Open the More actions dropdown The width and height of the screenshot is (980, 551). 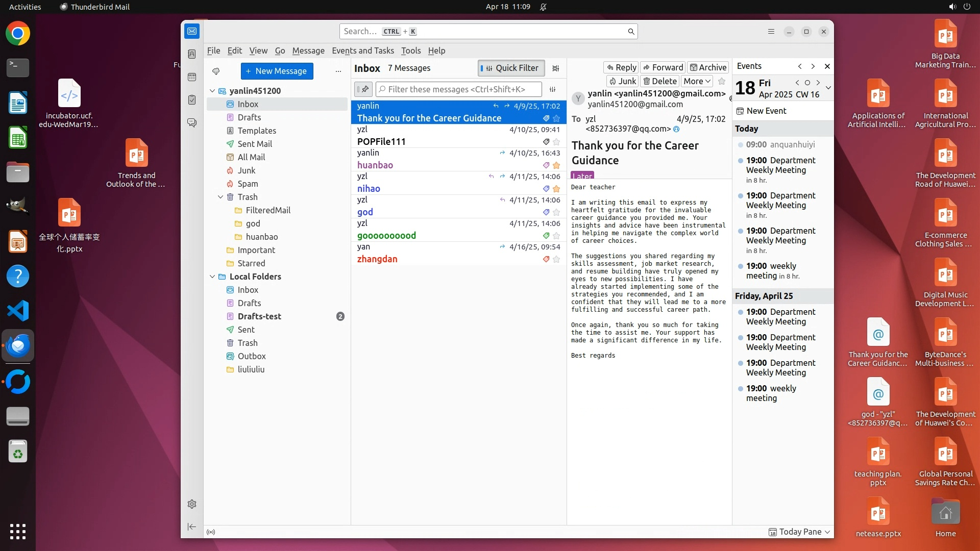click(697, 81)
